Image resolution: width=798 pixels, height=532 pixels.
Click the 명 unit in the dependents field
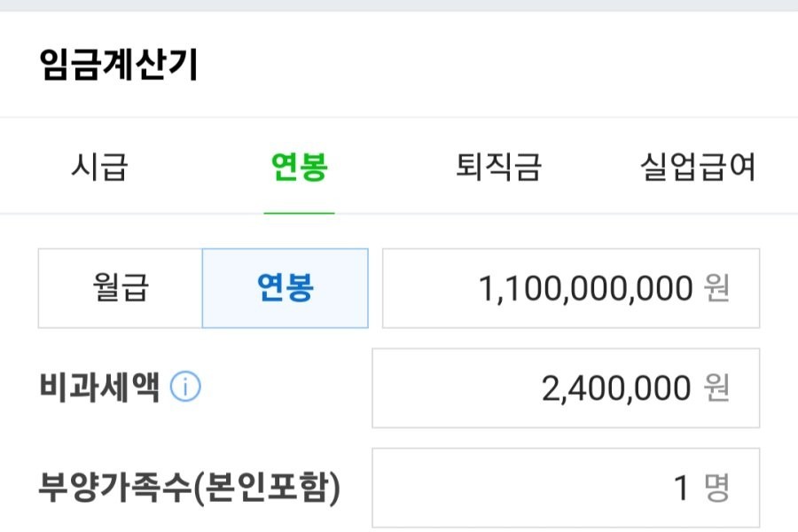(716, 489)
